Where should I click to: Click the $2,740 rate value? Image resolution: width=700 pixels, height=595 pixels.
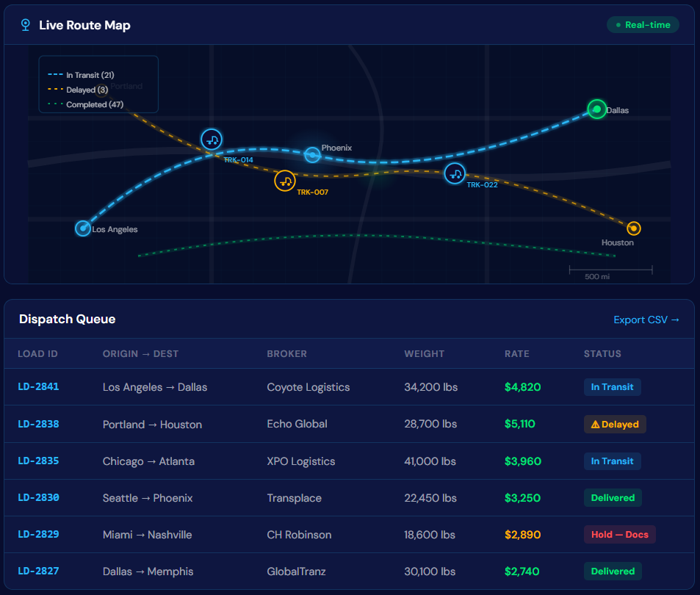point(522,571)
